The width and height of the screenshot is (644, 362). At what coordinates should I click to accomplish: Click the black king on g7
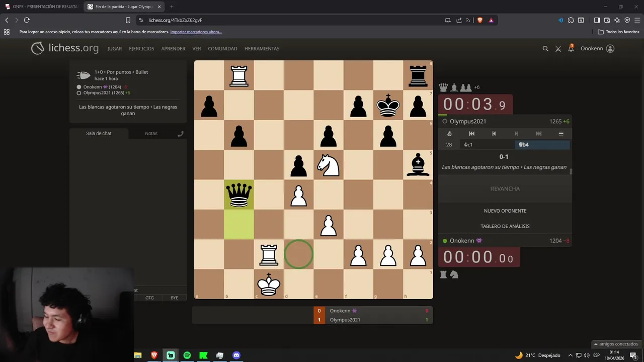point(388,105)
